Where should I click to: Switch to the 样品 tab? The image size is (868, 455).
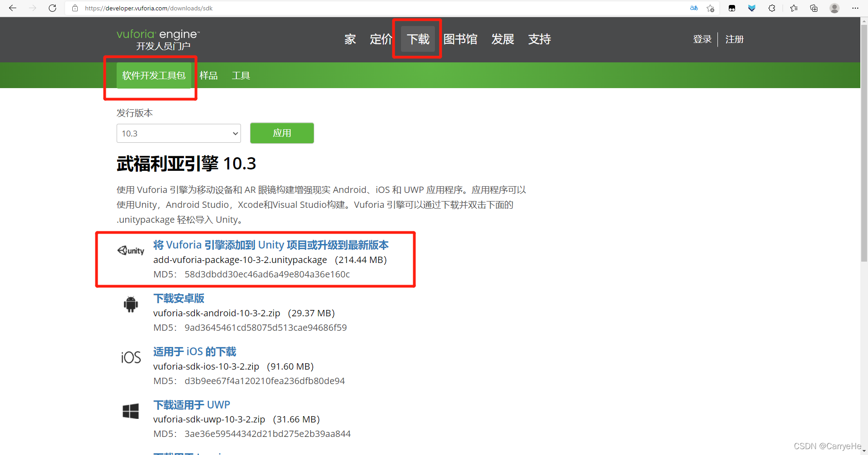(x=208, y=75)
